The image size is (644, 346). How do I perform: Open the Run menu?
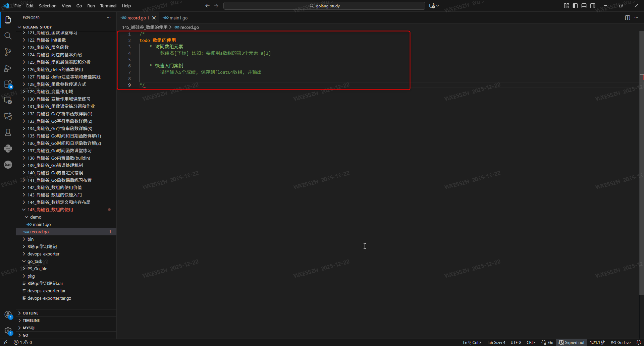click(91, 6)
